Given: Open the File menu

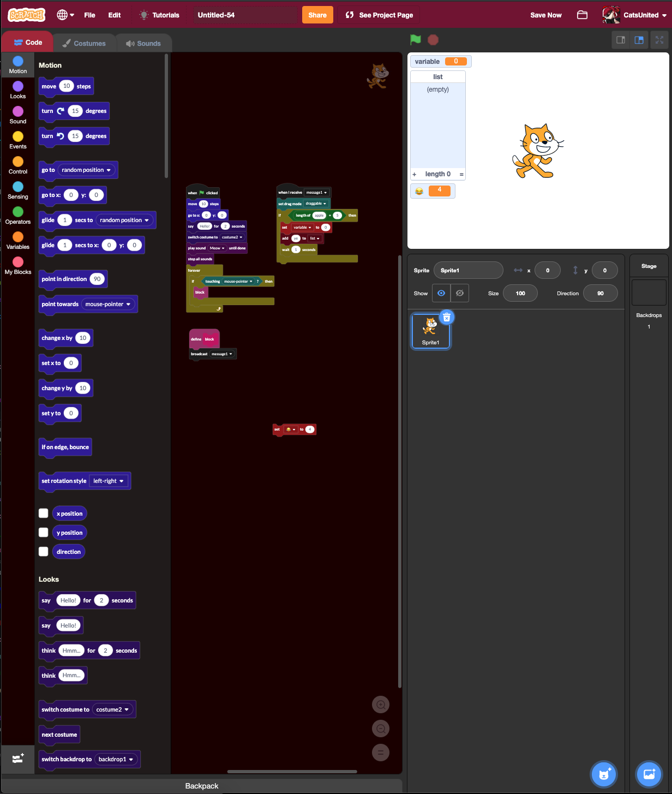Looking at the screenshot, I should pyautogui.click(x=89, y=15).
